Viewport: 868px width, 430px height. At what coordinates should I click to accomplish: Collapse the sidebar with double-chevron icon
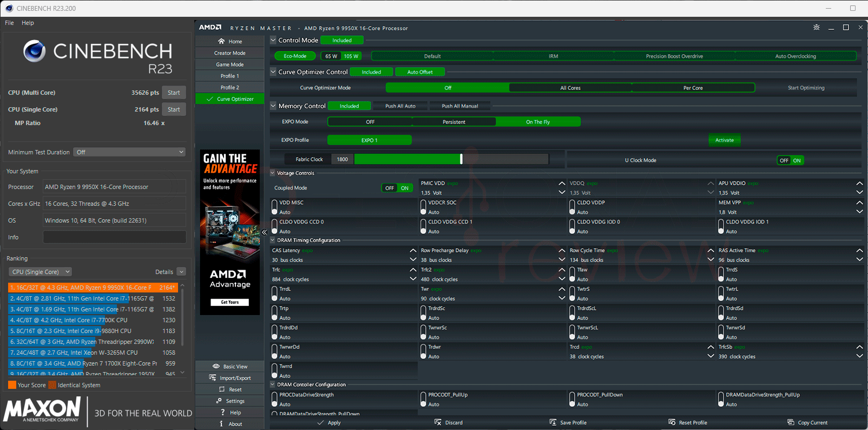click(265, 232)
